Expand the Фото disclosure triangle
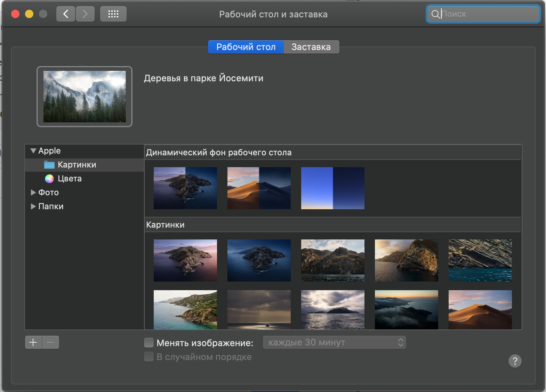This screenshot has width=546, height=392. tap(33, 193)
